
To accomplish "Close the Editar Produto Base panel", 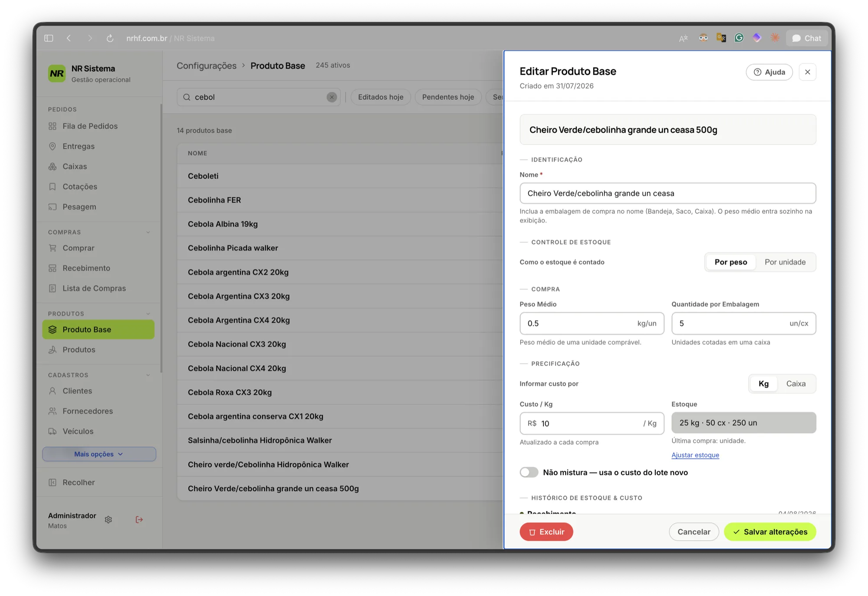I will [x=808, y=72].
